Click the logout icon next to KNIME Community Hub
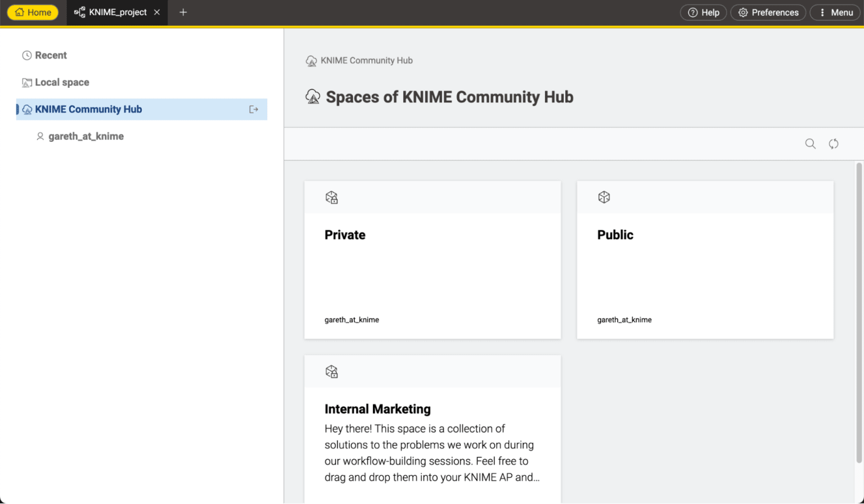The height and width of the screenshot is (504, 864). pos(254,109)
